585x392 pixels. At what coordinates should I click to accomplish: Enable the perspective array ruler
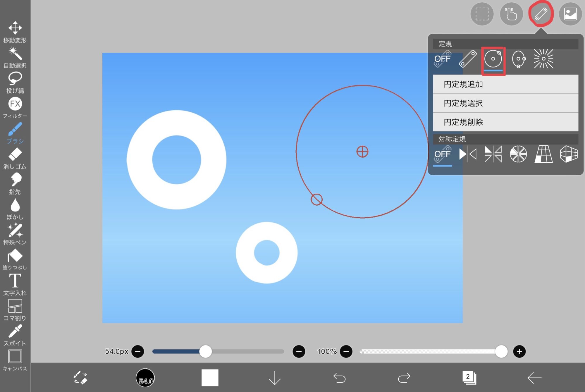543,154
